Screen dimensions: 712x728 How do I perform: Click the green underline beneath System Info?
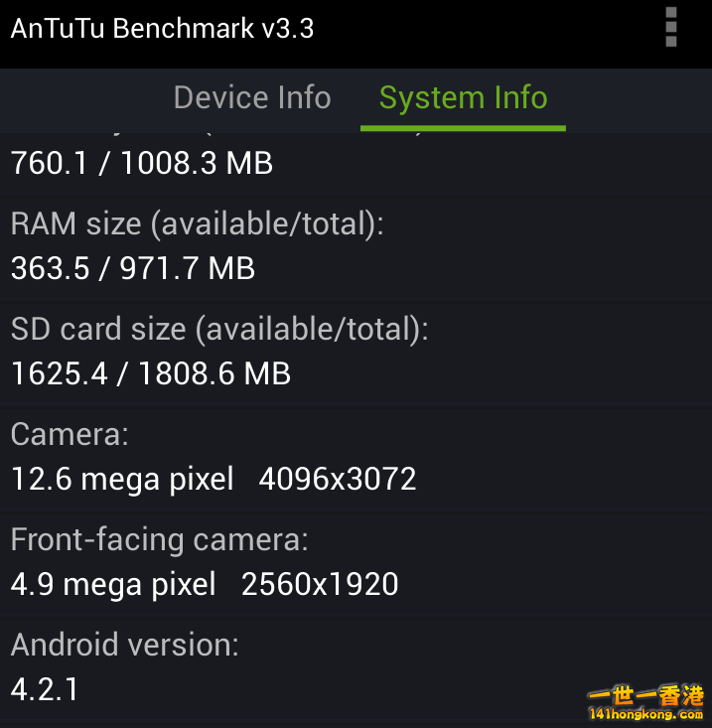tap(463, 128)
